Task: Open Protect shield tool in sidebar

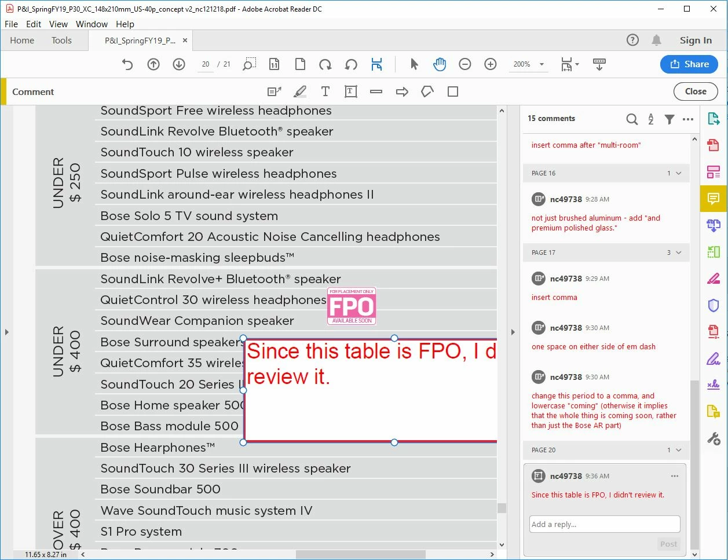Action: (x=714, y=305)
